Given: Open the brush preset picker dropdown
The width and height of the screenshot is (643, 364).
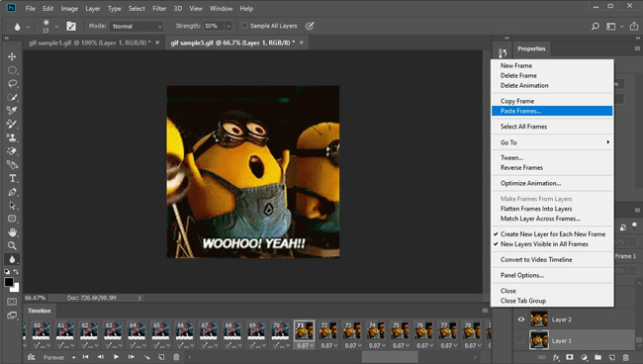Looking at the screenshot, I should click(56, 27).
